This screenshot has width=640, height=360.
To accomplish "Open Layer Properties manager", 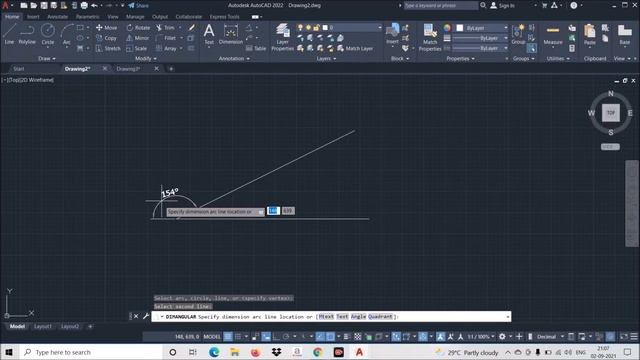I will click(282, 37).
